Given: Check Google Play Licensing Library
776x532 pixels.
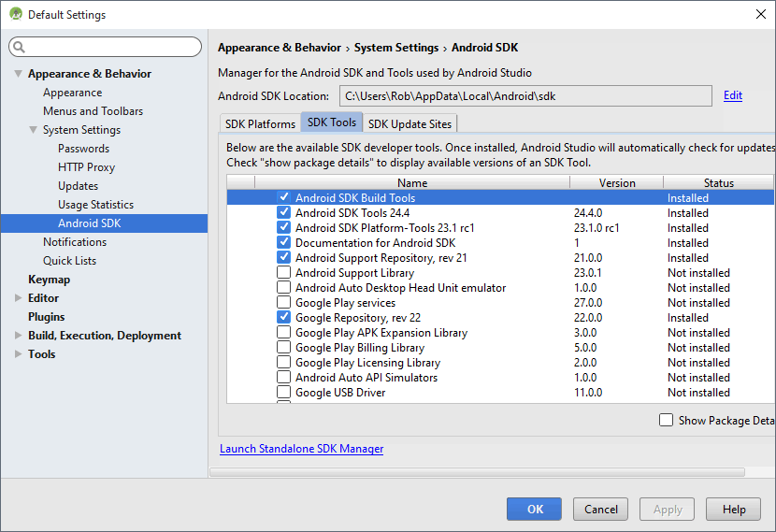Looking at the screenshot, I should click(x=283, y=362).
